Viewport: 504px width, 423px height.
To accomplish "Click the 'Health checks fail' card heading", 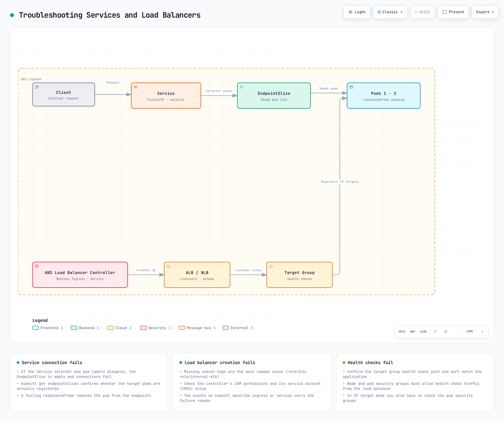I will click(370, 363).
